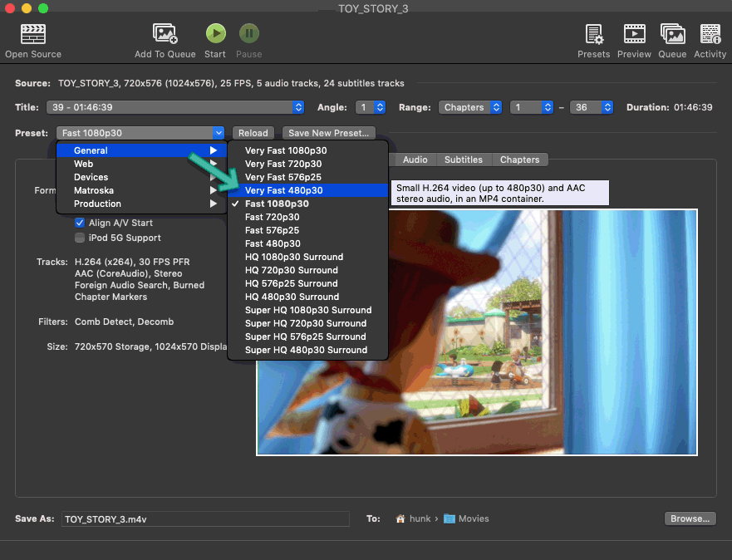Start the encode with the green play button
This screenshot has width=732, height=560.
(216, 33)
